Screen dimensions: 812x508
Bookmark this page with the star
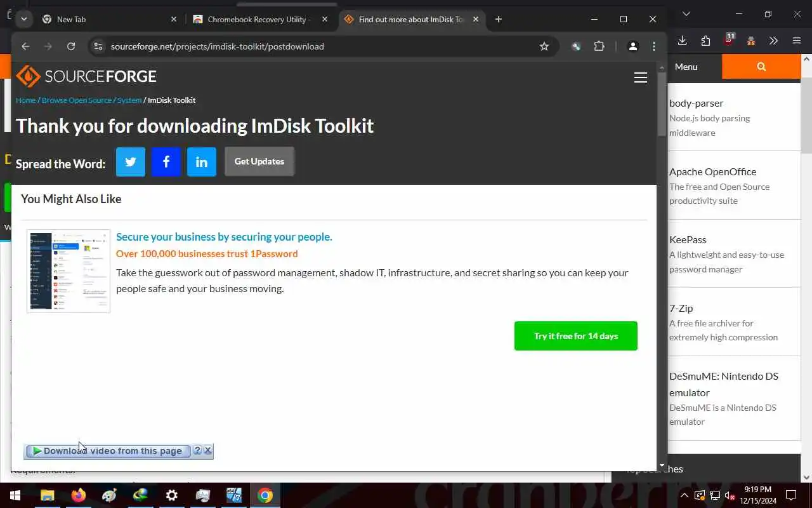(x=544, y=46)
